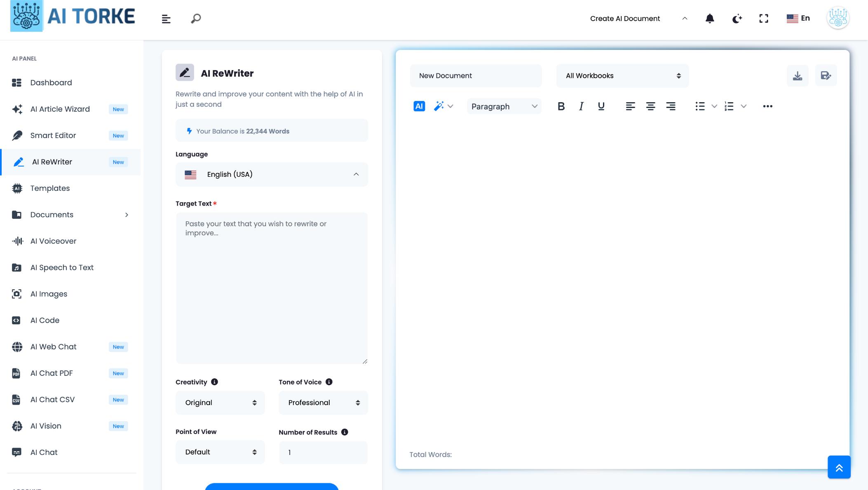Open the search icon in the top bar
This screenshot has width=868, height=490.
pos(195,18)
